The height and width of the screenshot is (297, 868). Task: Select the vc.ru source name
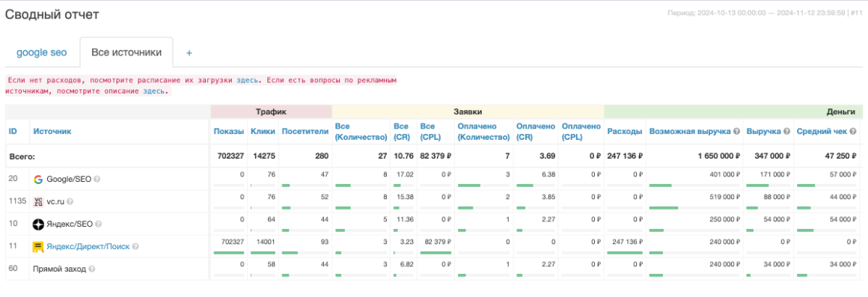56,202
